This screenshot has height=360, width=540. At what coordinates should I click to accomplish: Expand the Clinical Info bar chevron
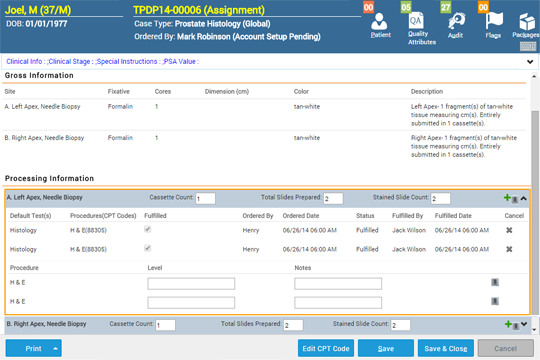[x=530, y=62]
